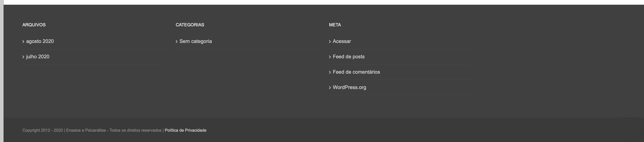
Task: Click the META footer heading
Action: point(335,25)
